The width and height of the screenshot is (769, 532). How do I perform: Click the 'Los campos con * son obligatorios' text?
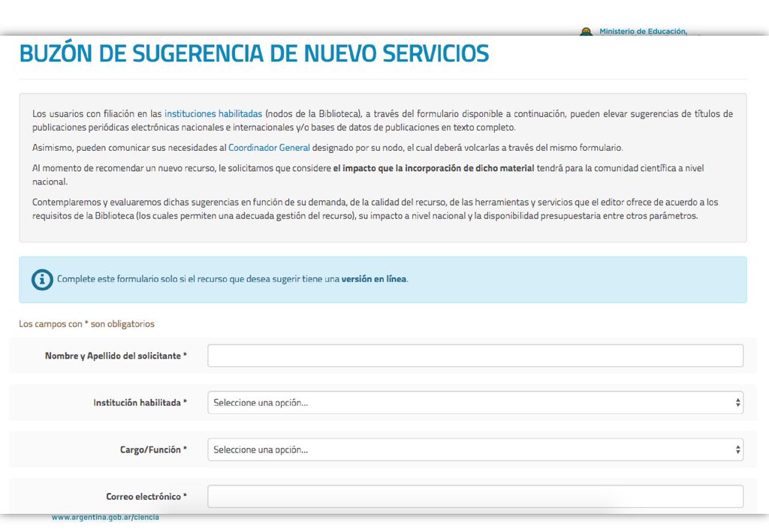coord(87,324)
